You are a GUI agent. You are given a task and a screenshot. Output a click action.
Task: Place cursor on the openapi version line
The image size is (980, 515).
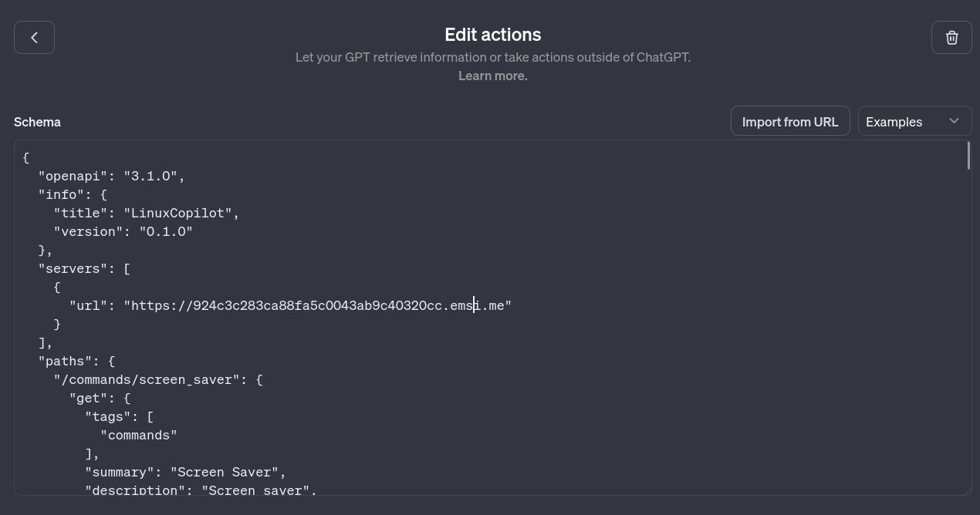[111, 176]
